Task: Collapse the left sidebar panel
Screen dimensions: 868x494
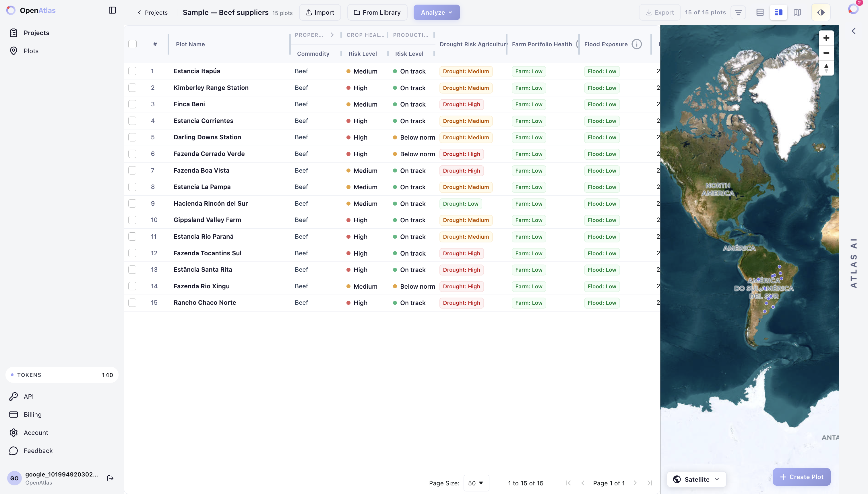Action: coord(112,11)
